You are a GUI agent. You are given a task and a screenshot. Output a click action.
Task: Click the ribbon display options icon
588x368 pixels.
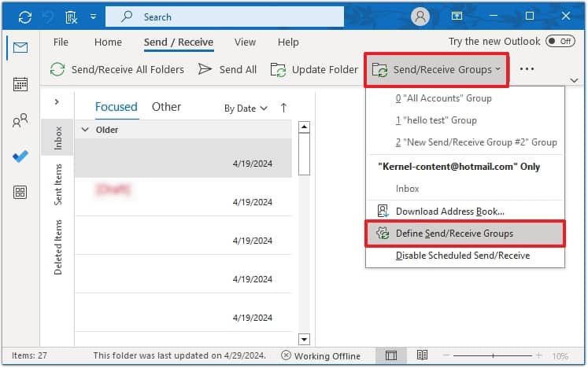pos(457,16)
